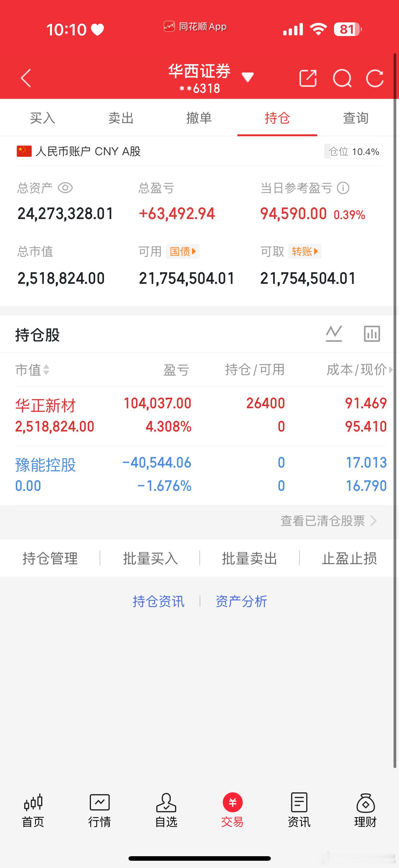This screenshot has width=399, height=868.
Task: Select the 持仓 tab
Action: click(x=277, y=118)
